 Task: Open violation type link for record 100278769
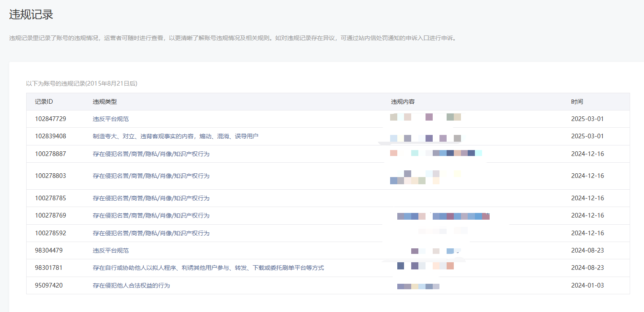coord(151,215)
